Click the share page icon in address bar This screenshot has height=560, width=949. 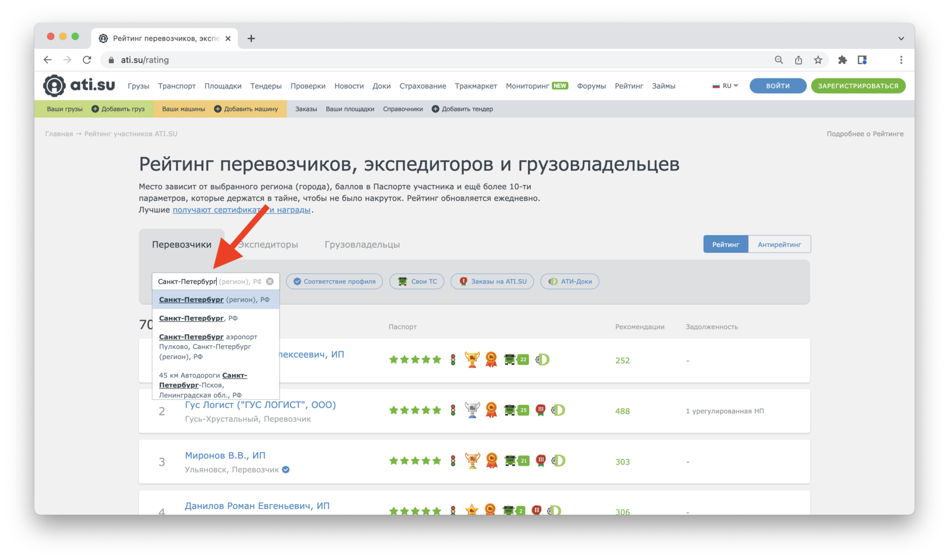click(798, 60)
